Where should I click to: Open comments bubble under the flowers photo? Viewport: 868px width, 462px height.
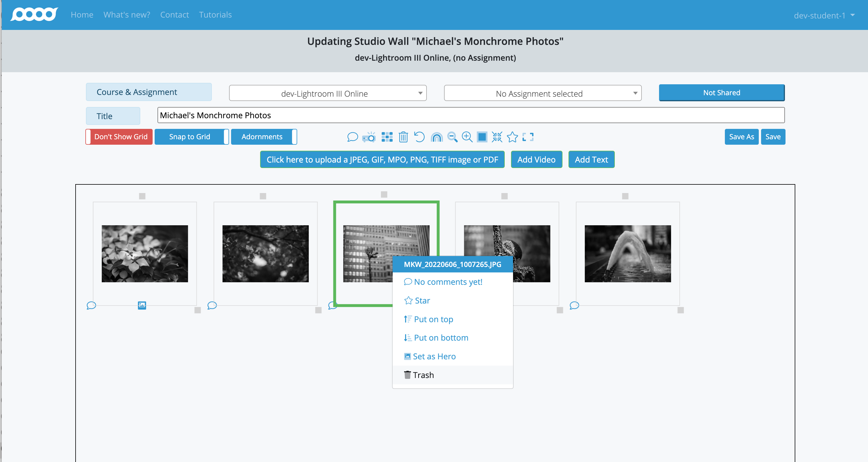click(91, 305)
